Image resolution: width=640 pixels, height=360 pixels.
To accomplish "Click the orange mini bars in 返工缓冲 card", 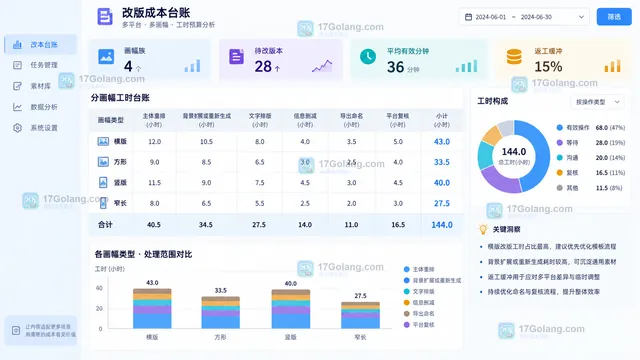I will tap(612, 66).
